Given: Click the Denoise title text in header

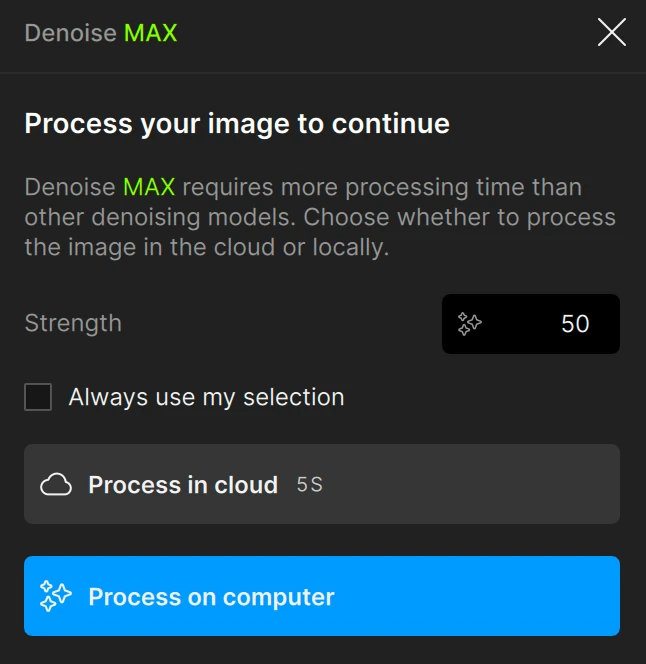Looking at the screenshot, I should 70,33.
